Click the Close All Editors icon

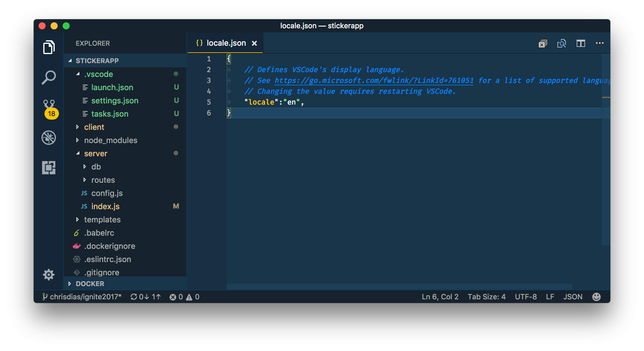[543, 44]
